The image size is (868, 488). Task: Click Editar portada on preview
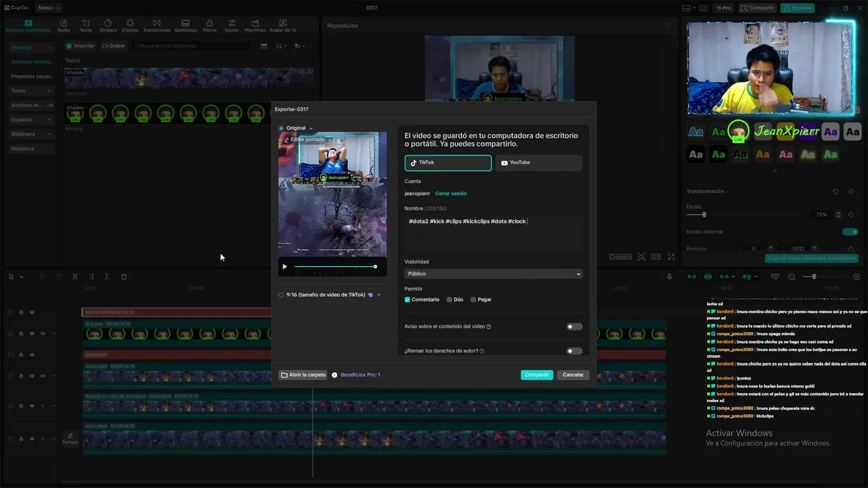(x=304, y=140)
